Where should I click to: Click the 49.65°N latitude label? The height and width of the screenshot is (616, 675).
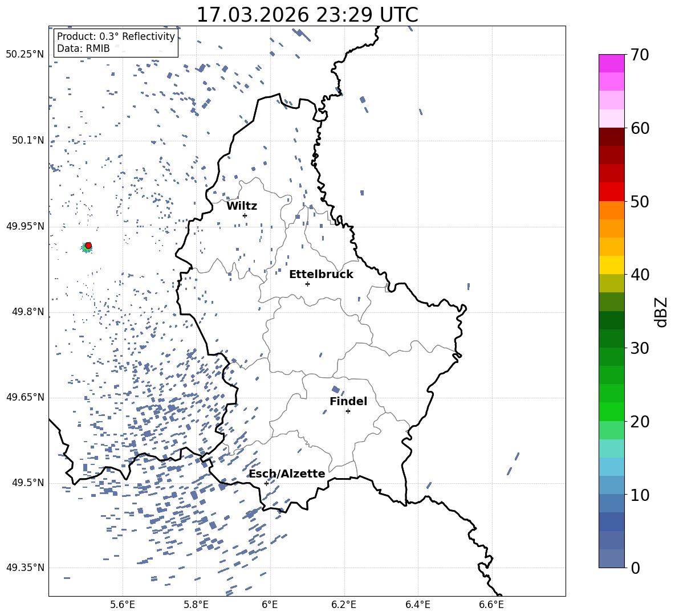25,397
